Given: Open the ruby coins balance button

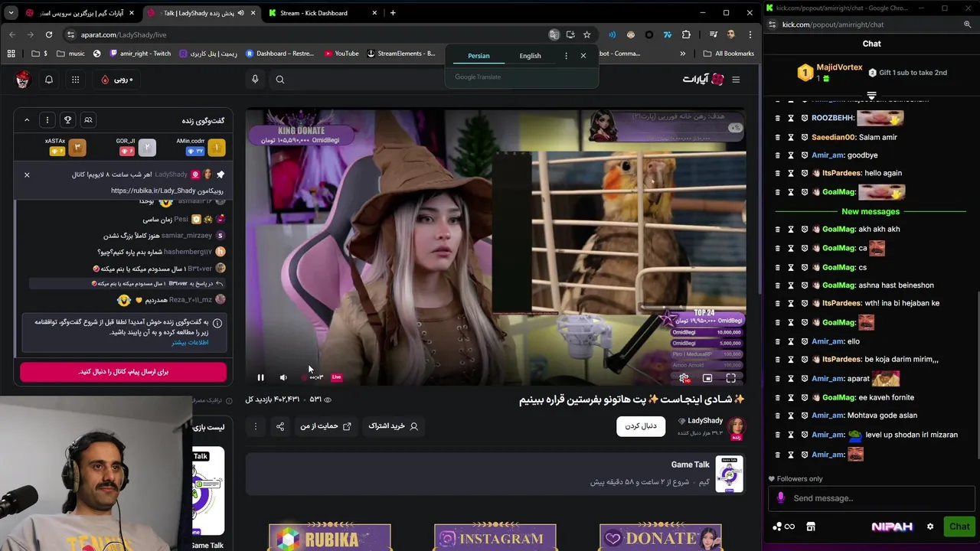Looking at the screenshot, I should tap(116, 80).
